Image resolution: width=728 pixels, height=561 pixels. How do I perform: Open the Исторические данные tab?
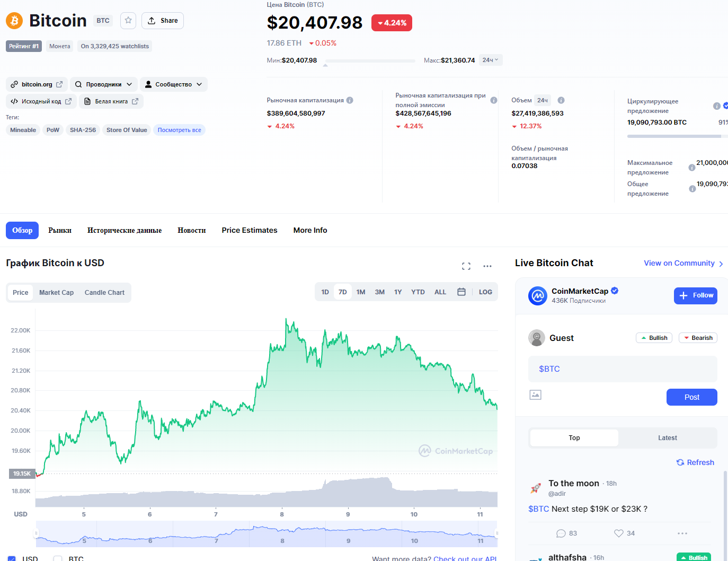pos(125,230)
